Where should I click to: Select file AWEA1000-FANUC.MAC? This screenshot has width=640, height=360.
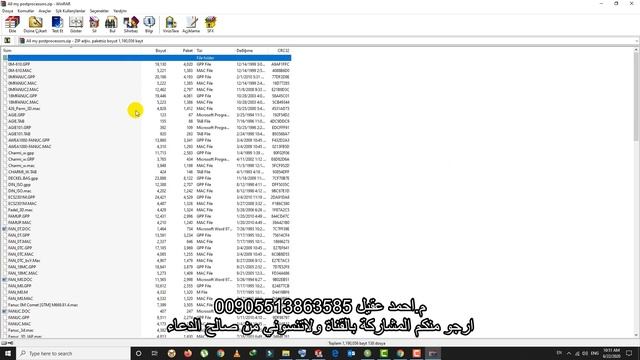(x=29, y=147)
